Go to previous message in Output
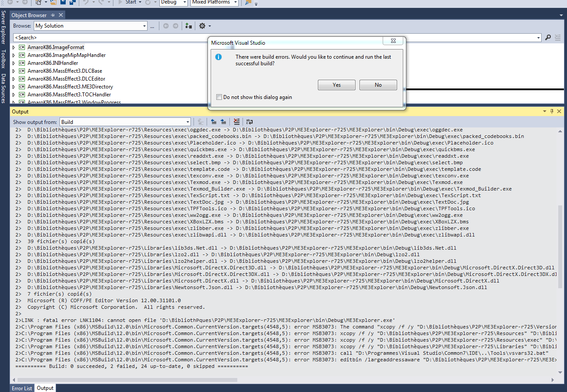The height and width of the screenshot is (392, 567). pos(214,122)
